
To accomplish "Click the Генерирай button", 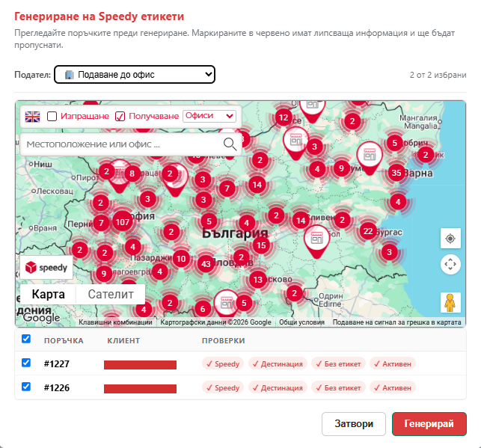I will 429,424.
